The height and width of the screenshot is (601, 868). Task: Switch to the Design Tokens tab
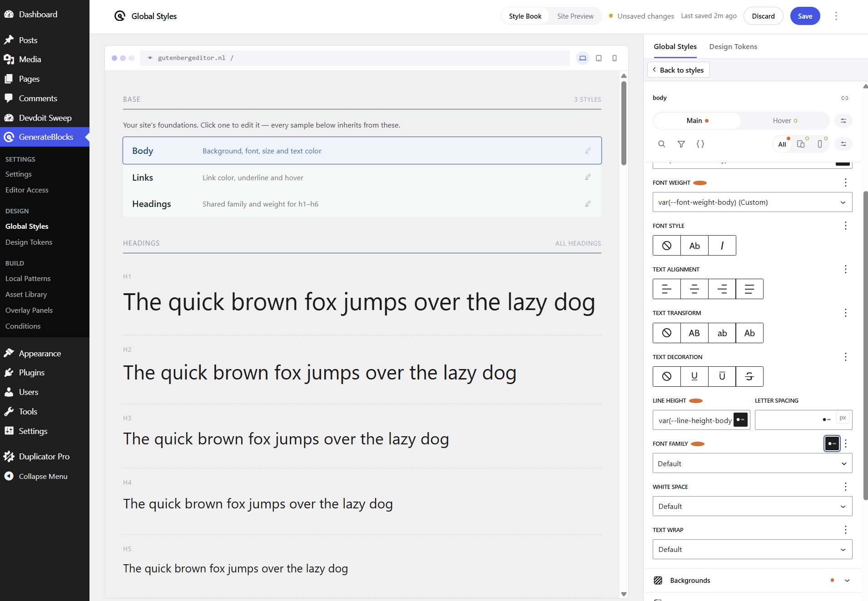733,46
